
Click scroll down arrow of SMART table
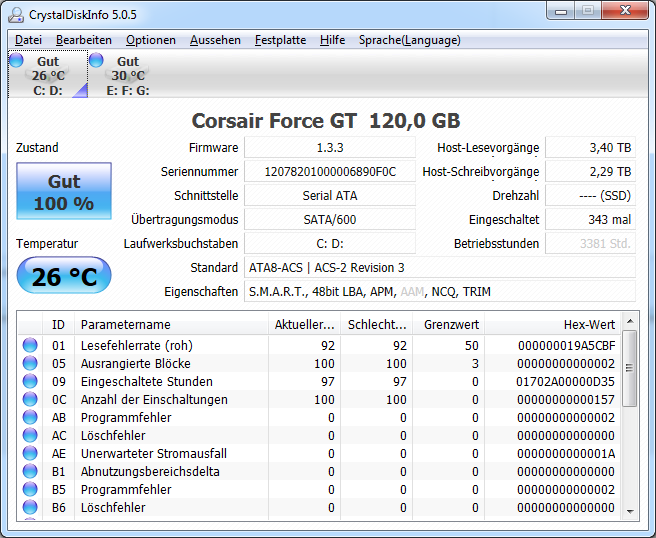pyautogui.click(x=630, y=512)
